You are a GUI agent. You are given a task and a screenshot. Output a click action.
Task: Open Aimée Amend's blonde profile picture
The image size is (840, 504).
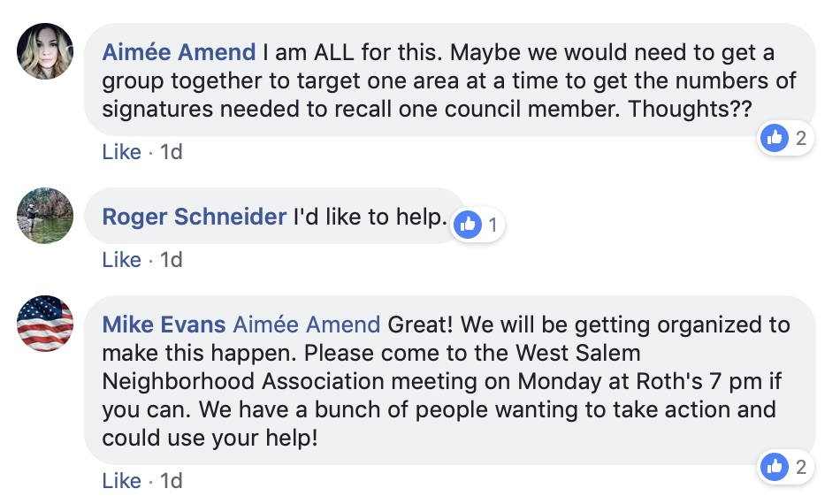[x=45, y=50]
